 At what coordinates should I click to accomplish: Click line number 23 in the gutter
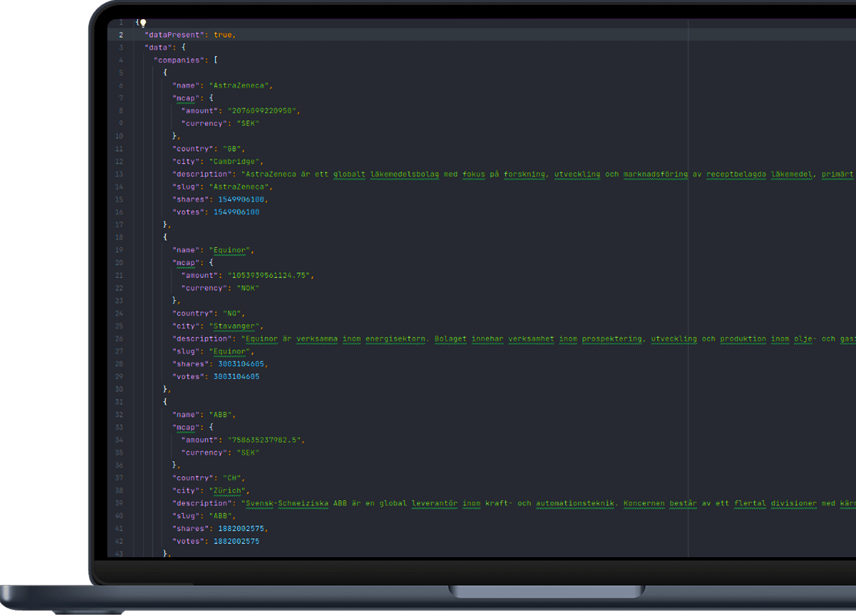coord(119,301)
